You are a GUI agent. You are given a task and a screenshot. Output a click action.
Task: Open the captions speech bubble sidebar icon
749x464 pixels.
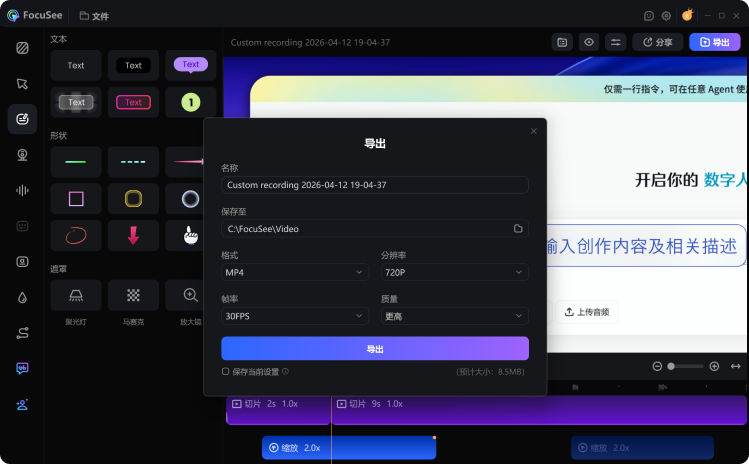pyautogui.click(x=22, y=368)
